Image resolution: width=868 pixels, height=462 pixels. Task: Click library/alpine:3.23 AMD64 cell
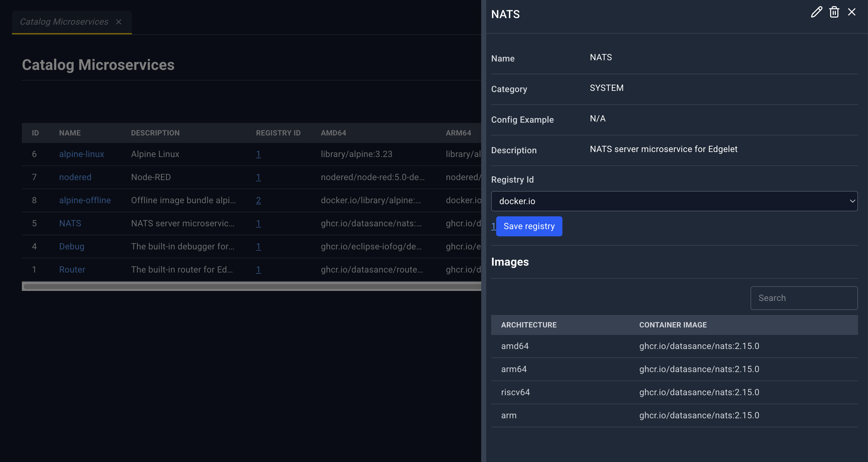pyautogui.click(x=357, y=154)
